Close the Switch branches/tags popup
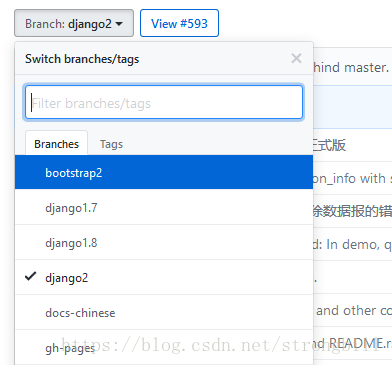This screenshot has width=392, height=365. pyautogui.click(x=296, y=58)
